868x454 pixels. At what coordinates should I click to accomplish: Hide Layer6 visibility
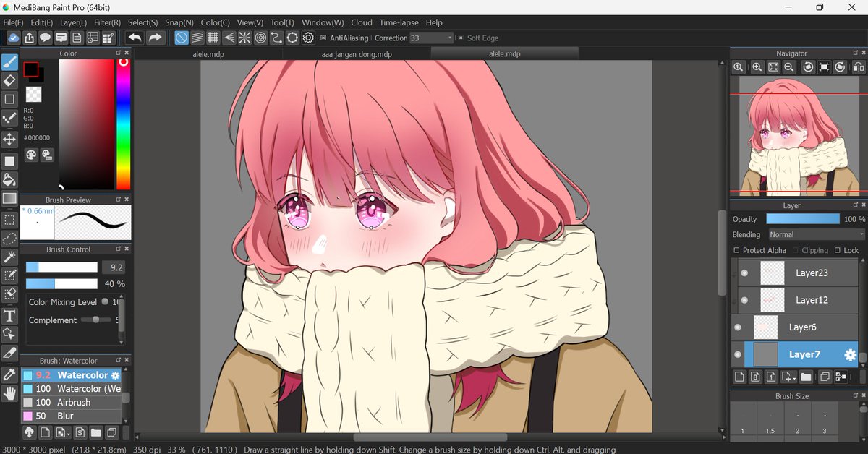coord(738,327)
